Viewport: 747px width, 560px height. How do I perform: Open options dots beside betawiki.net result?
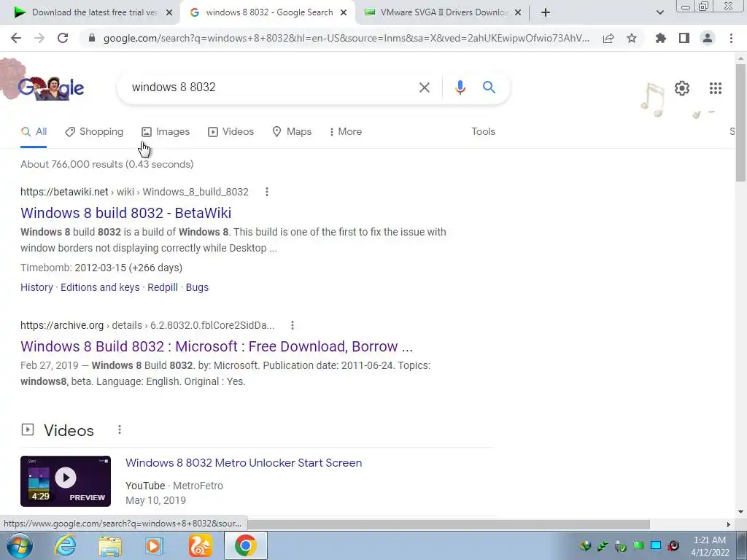[267, 192]
